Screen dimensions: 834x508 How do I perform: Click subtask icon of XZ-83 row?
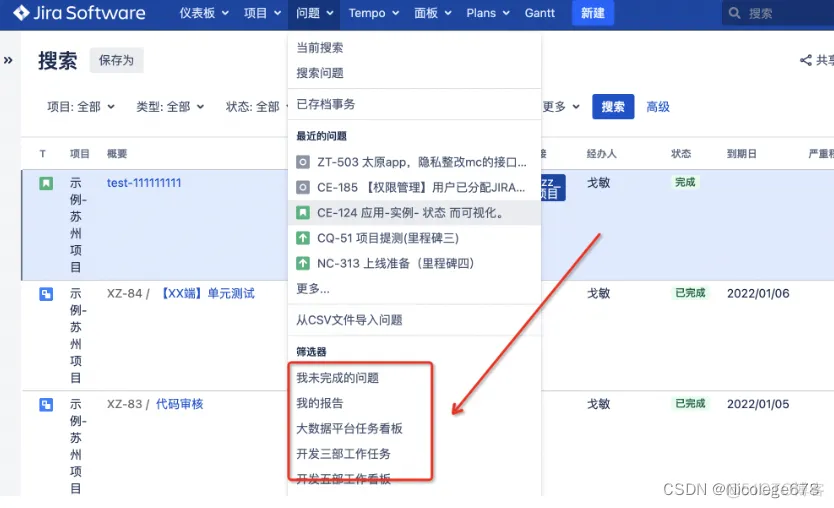point(46,404)
